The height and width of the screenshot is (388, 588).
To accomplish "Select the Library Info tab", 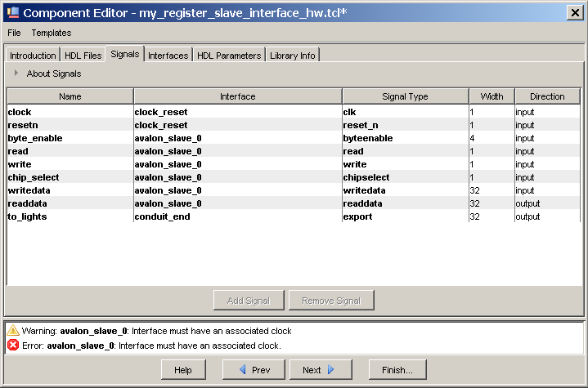I will pos(293,56).
